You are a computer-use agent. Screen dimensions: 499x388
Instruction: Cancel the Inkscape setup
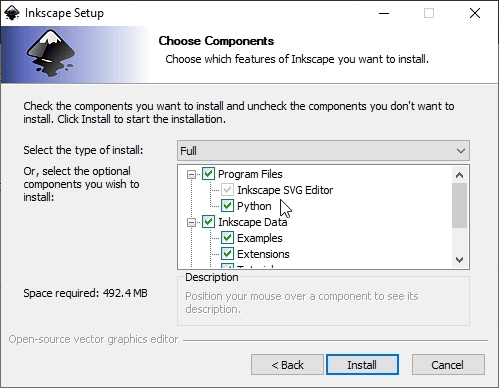448,365
